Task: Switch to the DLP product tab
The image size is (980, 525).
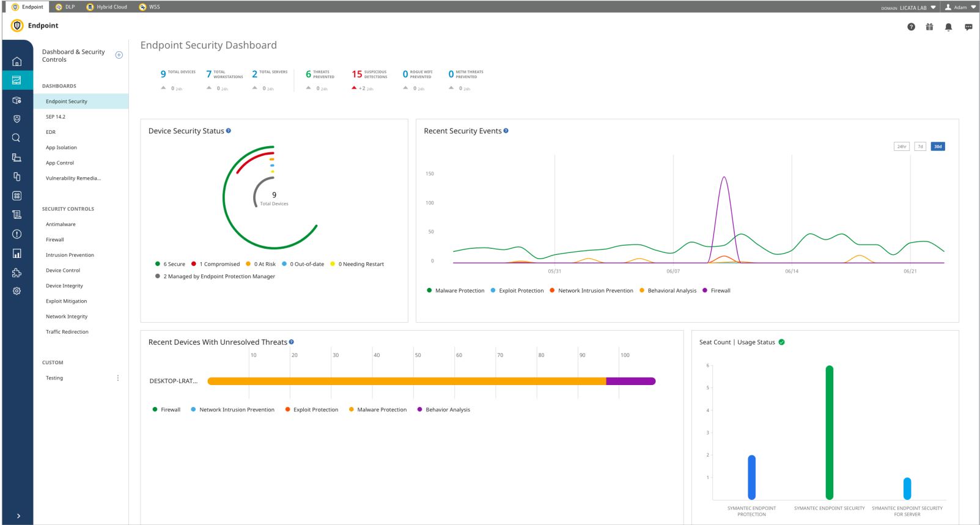Action: tap(65, 7)
